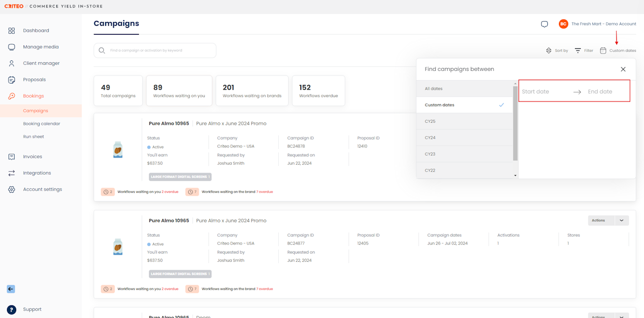Open the Dashboard icon in sidebar
The width and height of the screenshot is (644, 318).
coord(12,31)
